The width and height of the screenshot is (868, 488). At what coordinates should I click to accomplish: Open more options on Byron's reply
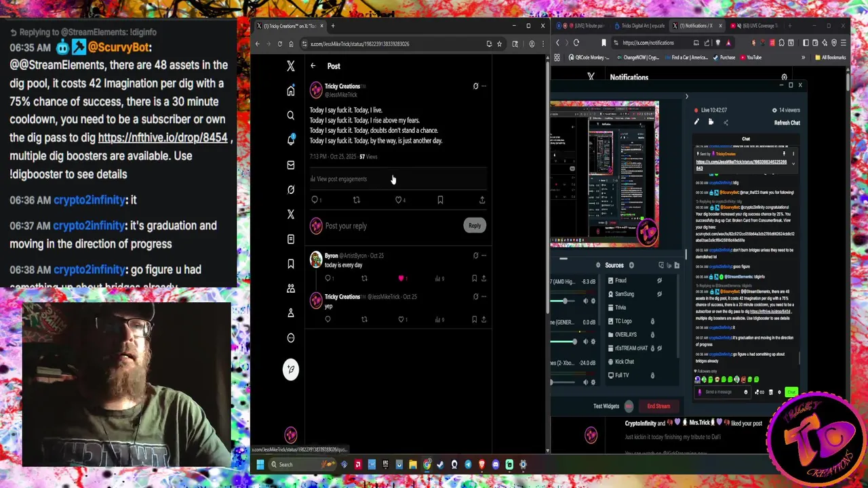[484, 256]
